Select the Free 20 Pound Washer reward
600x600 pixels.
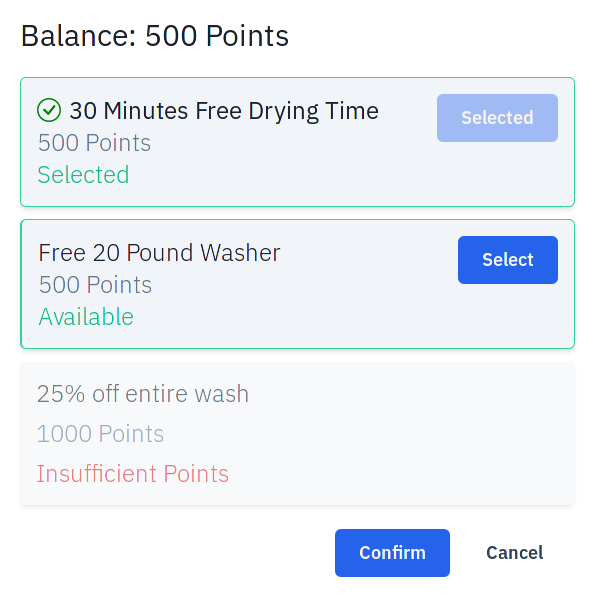tap(507, 260)
